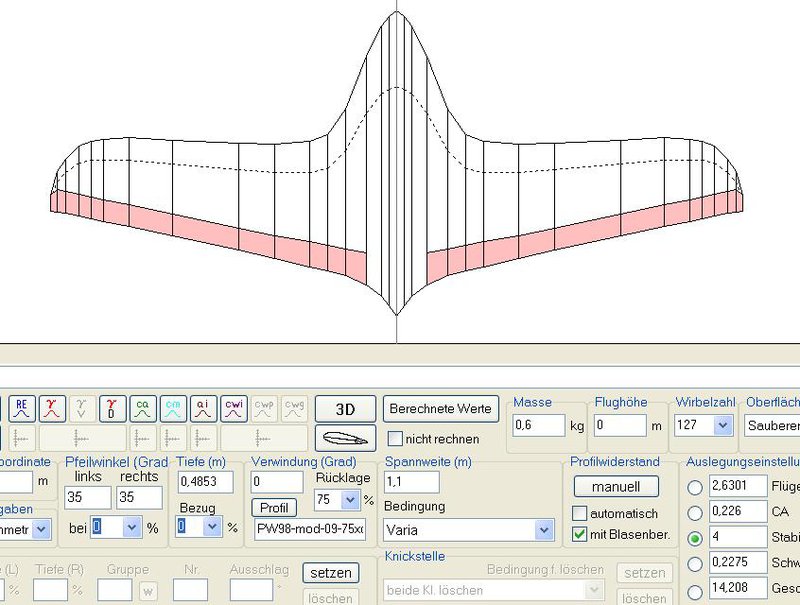Open the Wirbelzahl dropdown showing 127
The height and width of the screenshot is (605, 800).
pyautogui.click(x=723, y=425)
